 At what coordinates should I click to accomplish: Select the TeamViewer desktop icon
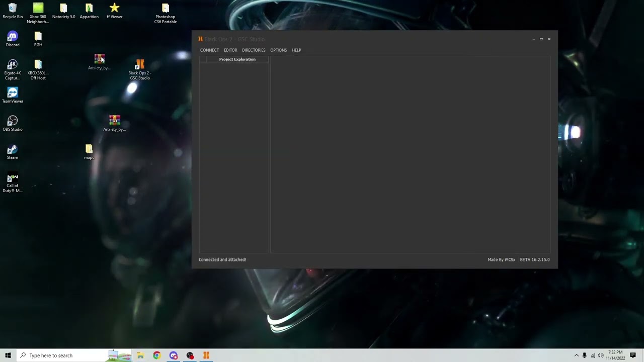pos(13,96)
